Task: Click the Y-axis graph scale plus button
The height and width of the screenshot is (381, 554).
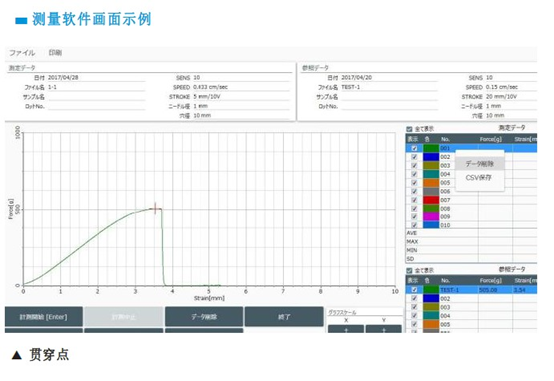Action: [x=384, y=329]
